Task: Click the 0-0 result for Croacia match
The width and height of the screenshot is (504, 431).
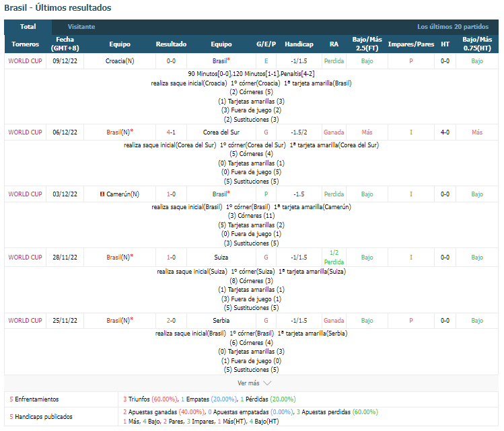Action: point(171,61)
